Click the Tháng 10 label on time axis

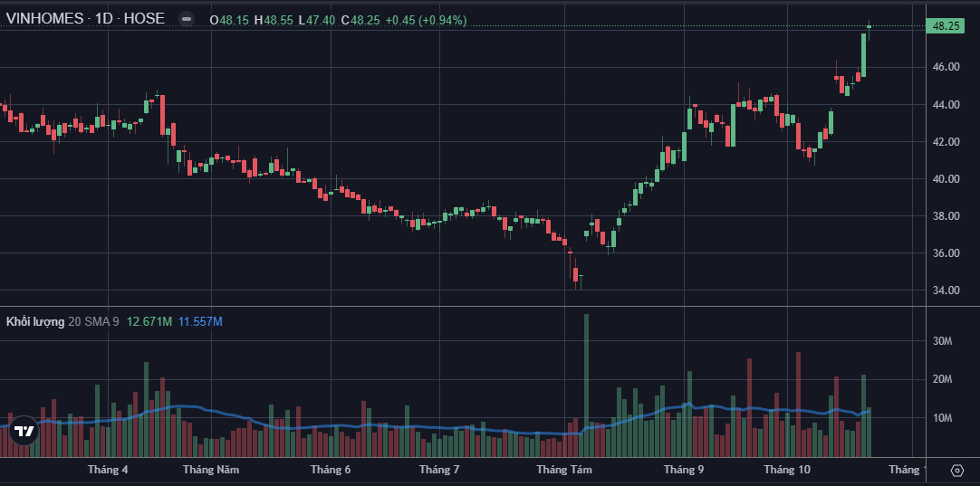click(x=787, y=470)
